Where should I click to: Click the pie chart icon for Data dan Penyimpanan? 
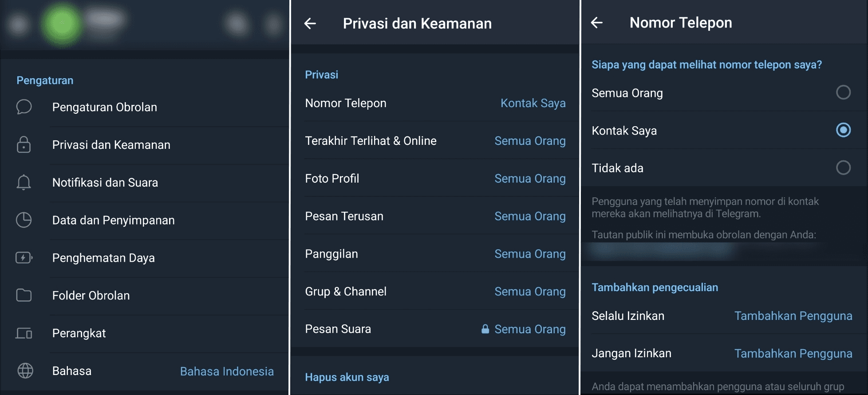(24, 220)
